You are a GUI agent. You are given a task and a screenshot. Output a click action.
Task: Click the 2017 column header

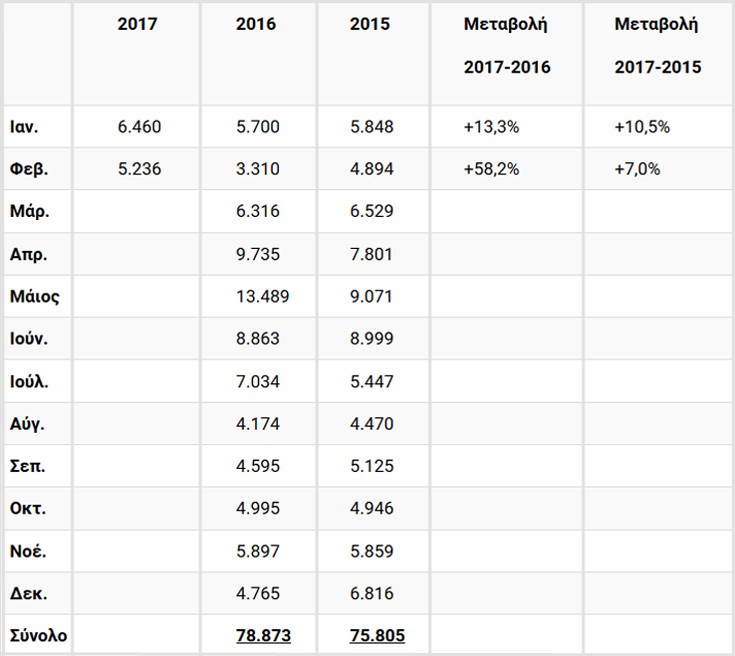tap(137, 25)
